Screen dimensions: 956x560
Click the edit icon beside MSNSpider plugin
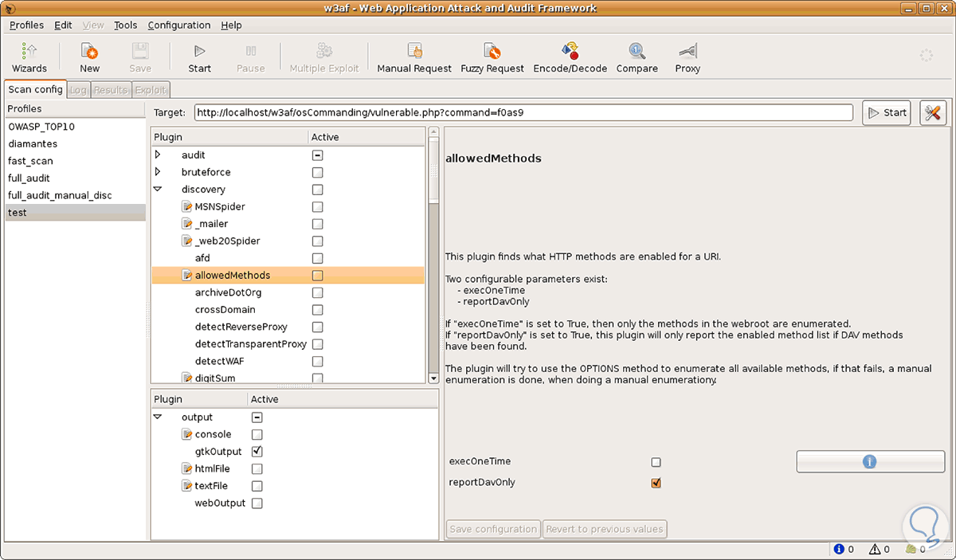(x=187, y=206)
